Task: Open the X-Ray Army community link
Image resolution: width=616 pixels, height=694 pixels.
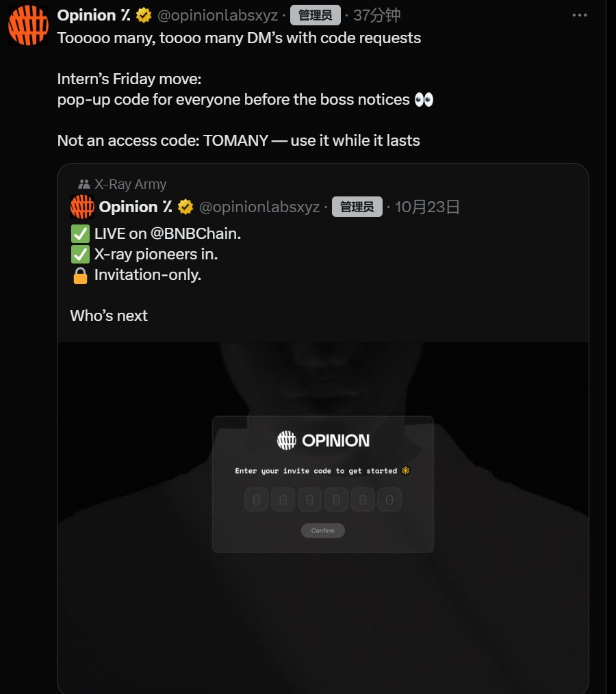Action: pyautogui.click(x=130, y=184)
